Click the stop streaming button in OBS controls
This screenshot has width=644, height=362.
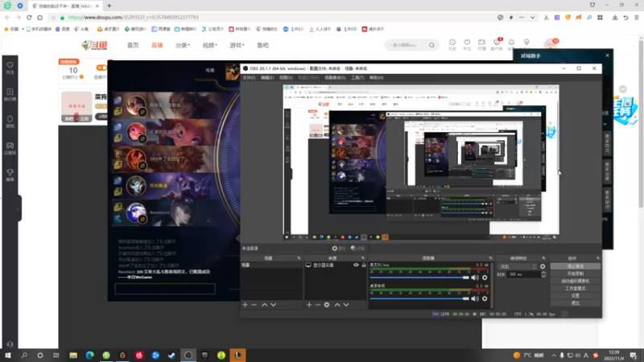575,266
